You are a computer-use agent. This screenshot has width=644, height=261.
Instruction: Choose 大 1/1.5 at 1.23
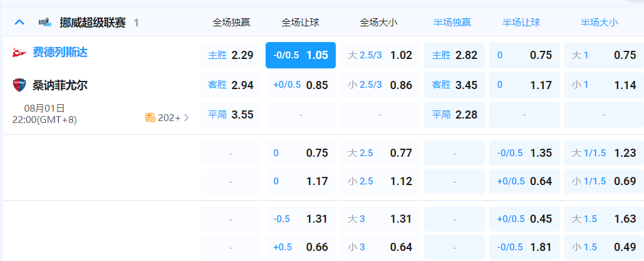603,153
